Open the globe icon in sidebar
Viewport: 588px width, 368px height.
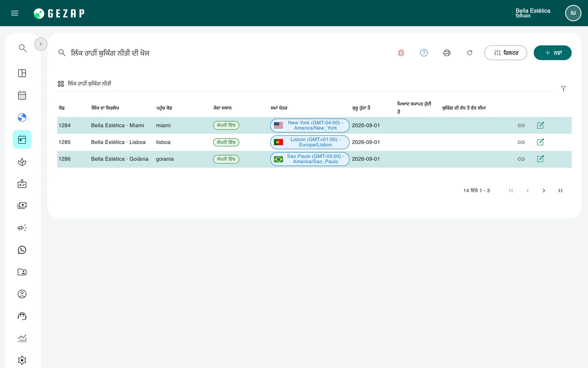pyautogui.click(x=22, y=117)
